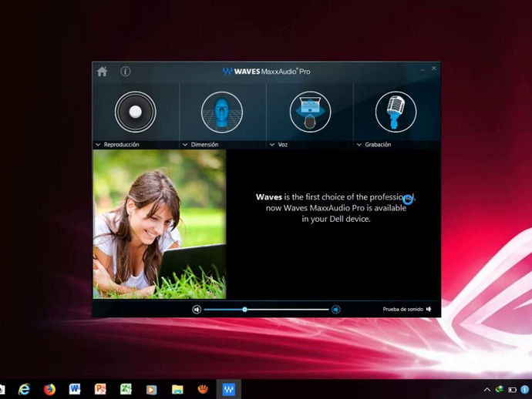Click the Waves MaxxAudio Pro logo

266,71
